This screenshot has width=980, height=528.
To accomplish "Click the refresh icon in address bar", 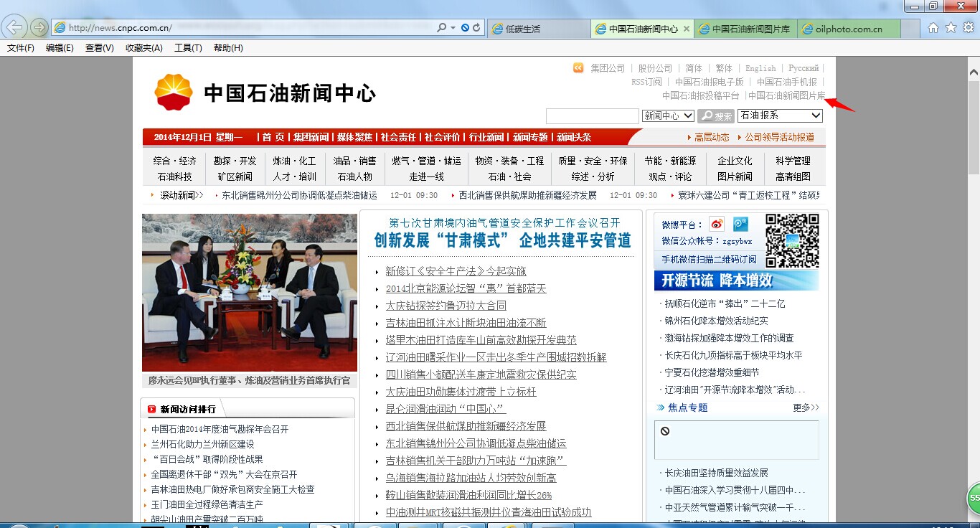I will (476, 28).
